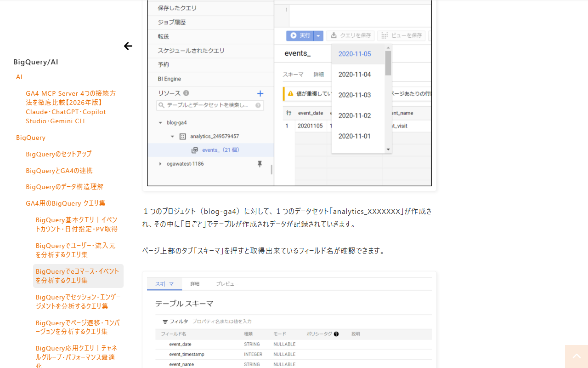Open the セッション・エンゲージメント query article link
Image resolution: width=588 pixels, height=368 pixels.
[78, 302]
